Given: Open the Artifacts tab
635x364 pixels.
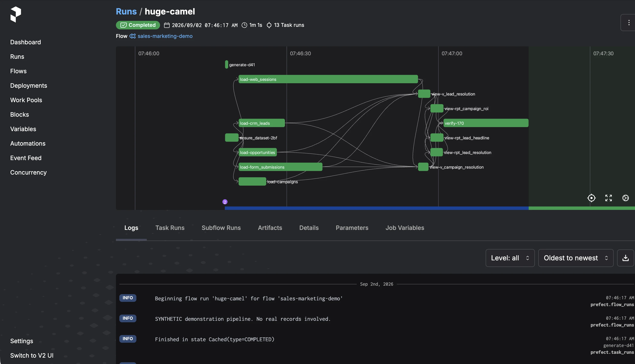Looking at the screenshot, I should 270,228.
